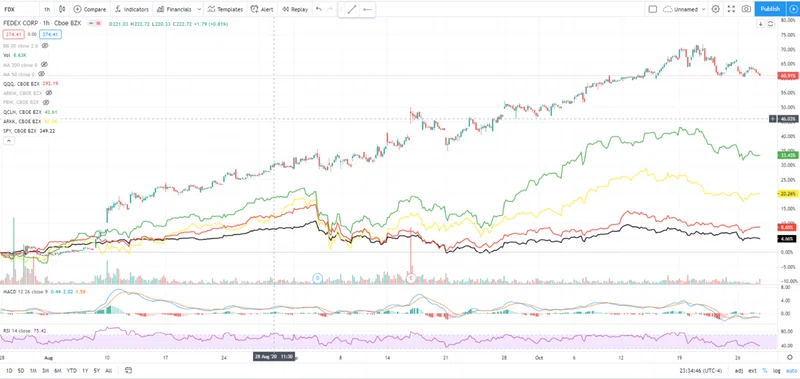Open the Financials menu
800x379 pixels.
[x=174, y=9]
